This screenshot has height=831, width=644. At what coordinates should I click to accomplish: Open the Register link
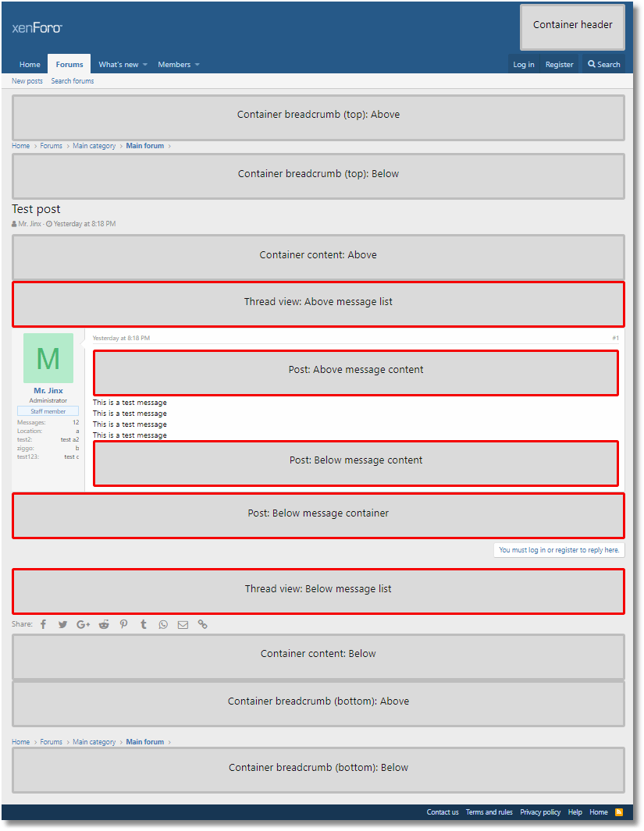559,65
